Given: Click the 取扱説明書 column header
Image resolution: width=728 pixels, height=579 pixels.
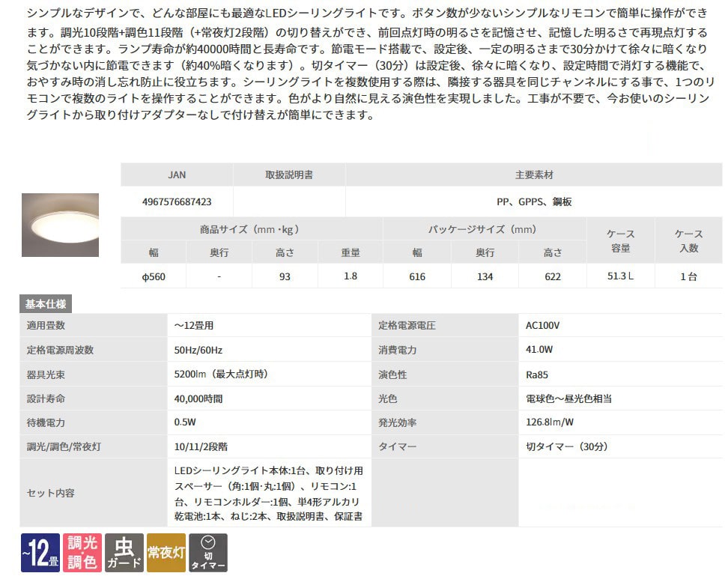Looking at the screenshot, I should pyautogui.click(x=289, y=175).
